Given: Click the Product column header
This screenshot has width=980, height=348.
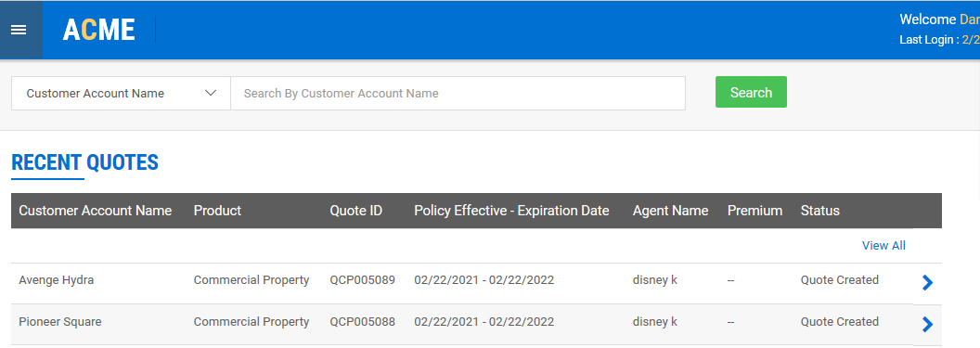Looking at the screenshot, I should pos(217,211).
